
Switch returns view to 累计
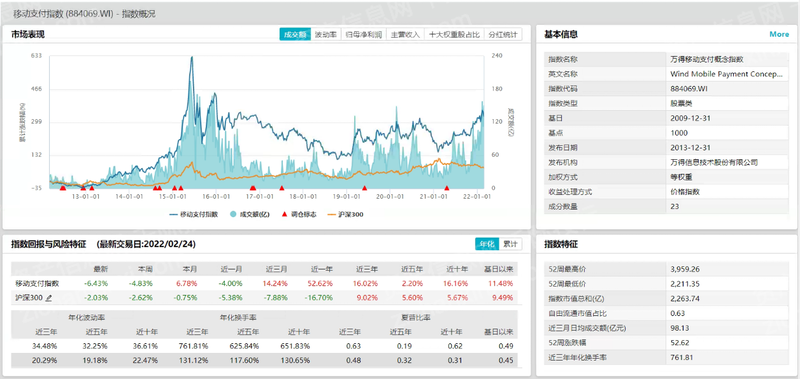[x=510, y=244]
